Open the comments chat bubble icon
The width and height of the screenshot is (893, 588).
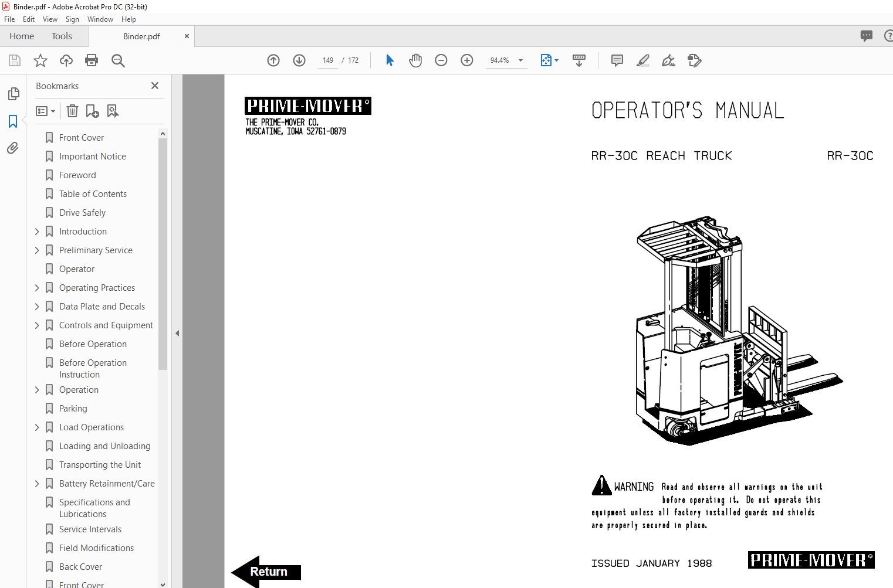click(x=867, y=36)
